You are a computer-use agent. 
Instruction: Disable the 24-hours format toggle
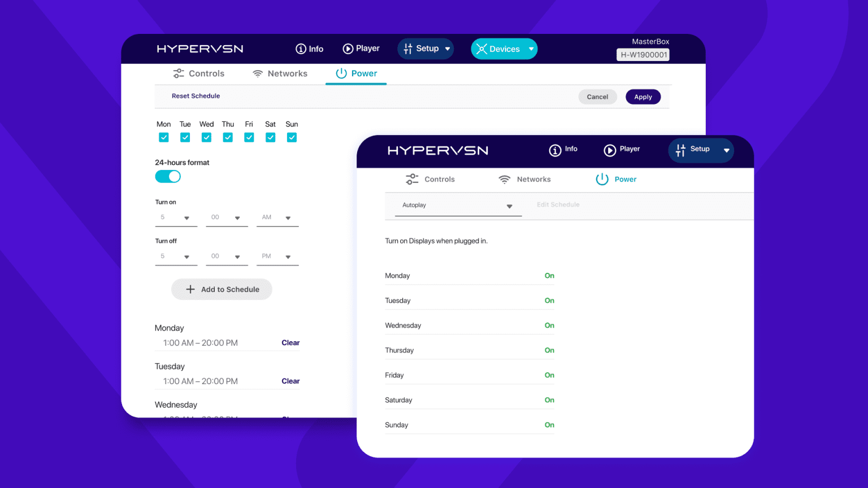pyautogui.click(x=167, y=176)
